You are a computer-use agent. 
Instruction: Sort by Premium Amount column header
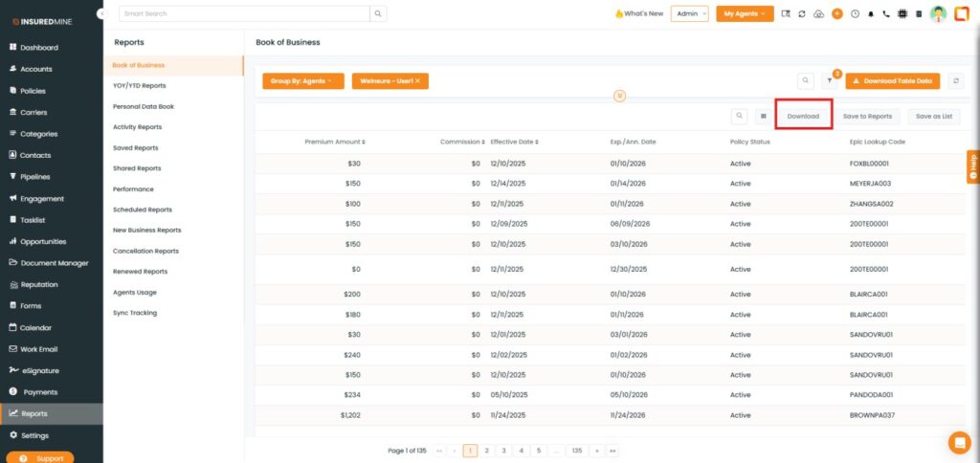click(x=334, y=142)
